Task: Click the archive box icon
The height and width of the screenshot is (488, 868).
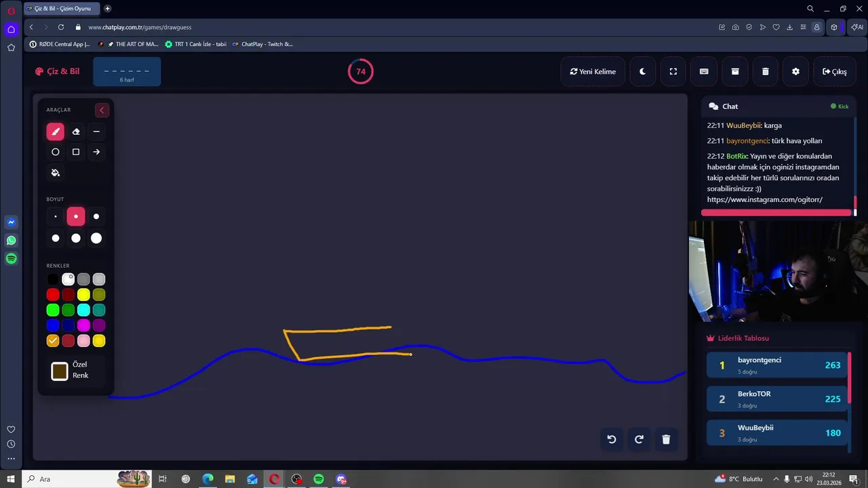Action: pos(734,71)
